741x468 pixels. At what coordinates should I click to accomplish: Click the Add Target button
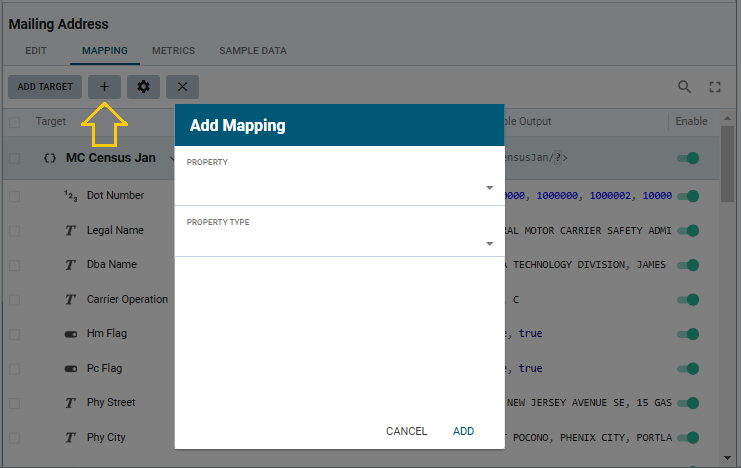45,87
